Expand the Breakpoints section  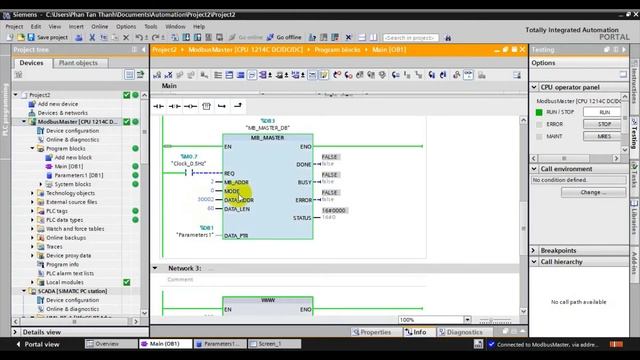pos(534,251)
